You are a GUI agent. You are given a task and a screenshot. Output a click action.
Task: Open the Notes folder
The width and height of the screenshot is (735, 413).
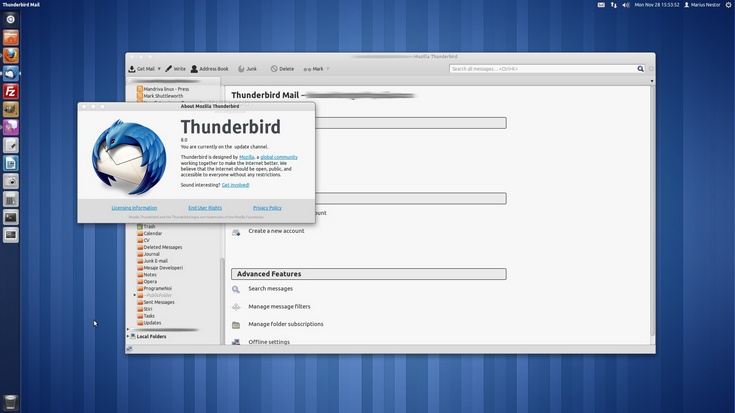pos(147,275)
